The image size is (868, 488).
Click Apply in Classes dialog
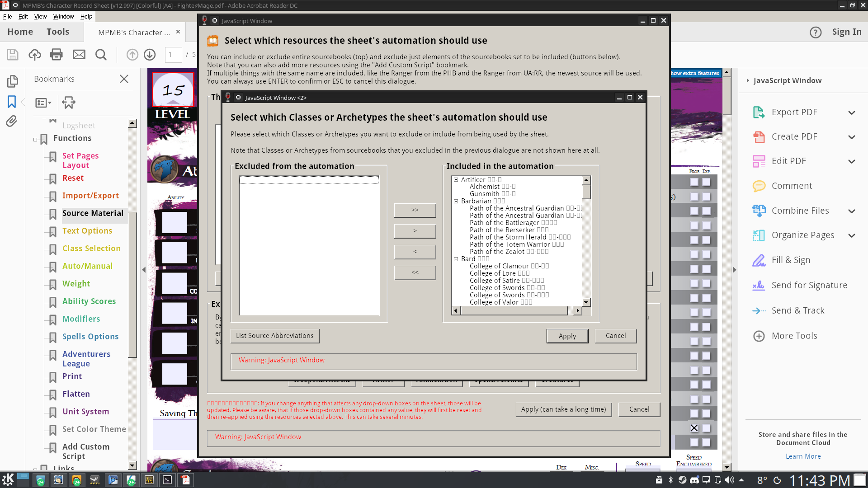pyautogui.click(x=567, y=336)
